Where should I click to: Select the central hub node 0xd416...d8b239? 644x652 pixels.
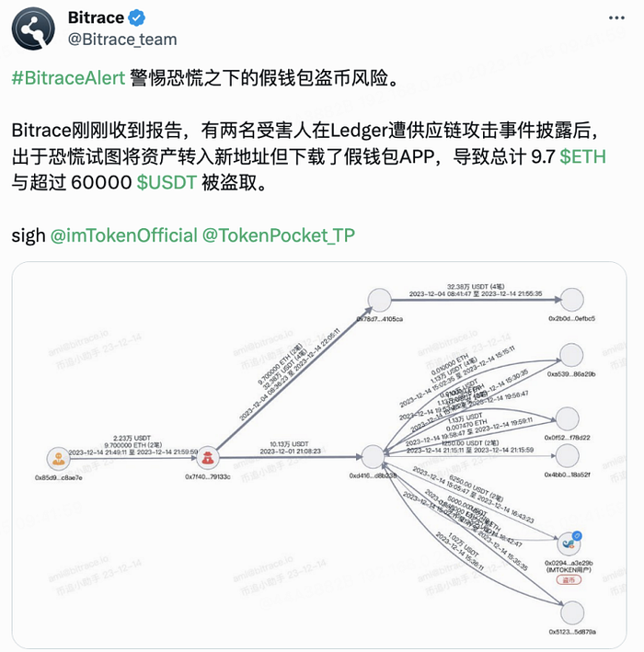[x=373, y=457]
